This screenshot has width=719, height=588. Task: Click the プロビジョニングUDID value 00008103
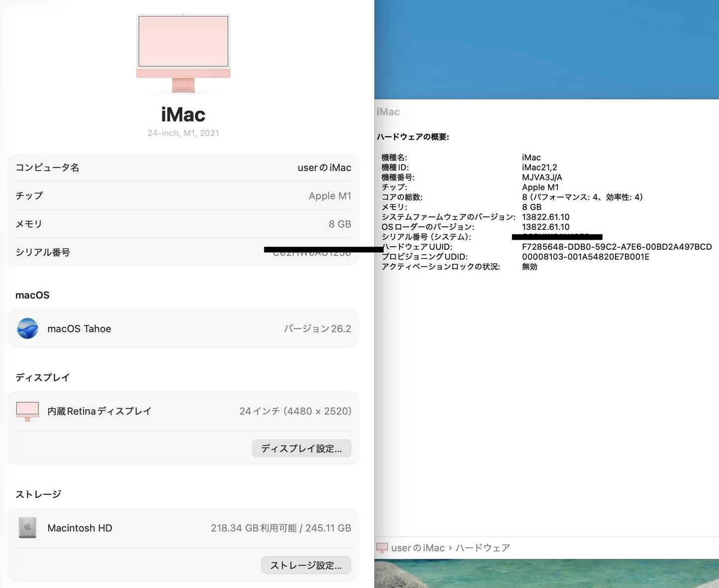(x=586, y=257)
